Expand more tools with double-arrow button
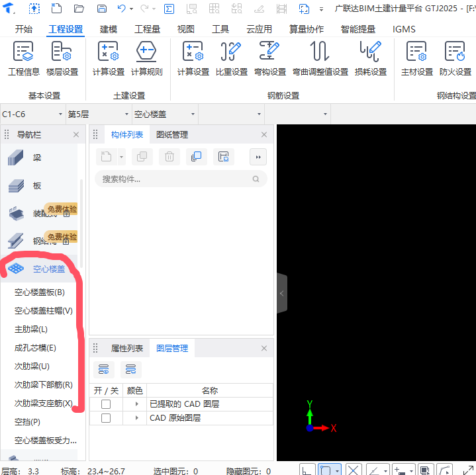This screenshot has width=476, height=475. (x=258, y=157)
